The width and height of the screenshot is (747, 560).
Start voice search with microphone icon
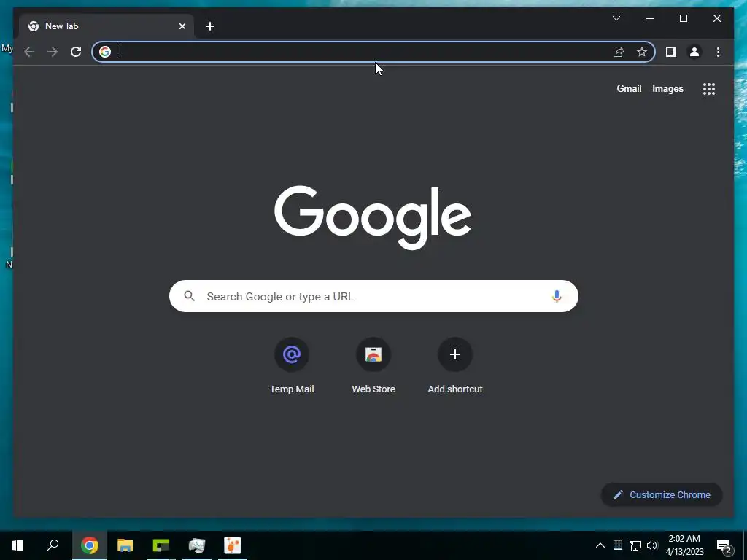[557, 296]
